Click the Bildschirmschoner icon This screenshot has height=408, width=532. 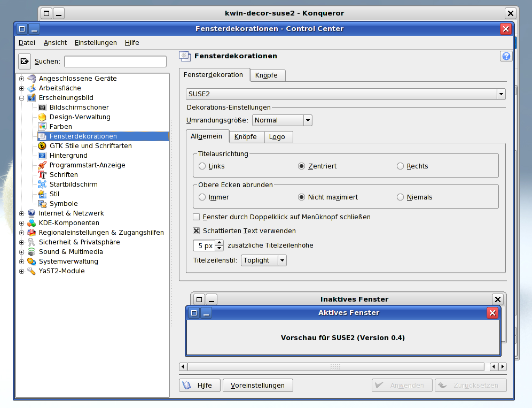point(42,107)
